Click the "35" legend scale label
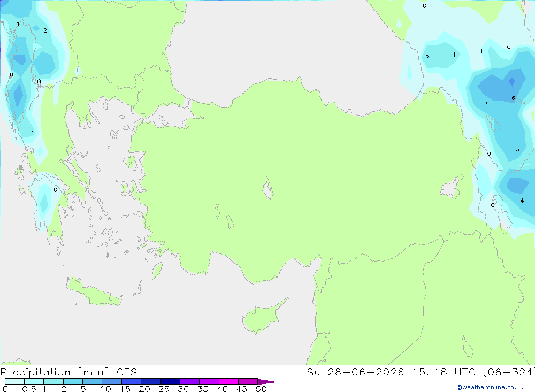 click(x=203, y=389)
